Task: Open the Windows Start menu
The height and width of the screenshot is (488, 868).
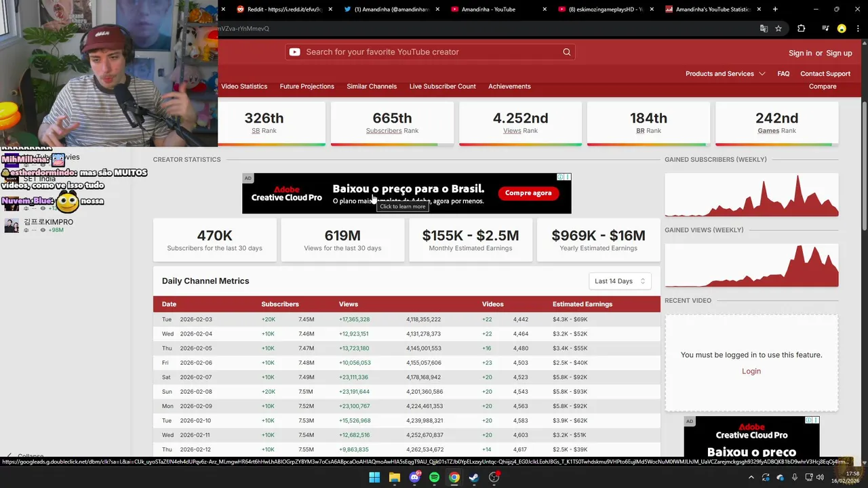Action: (x=374, y=477)
